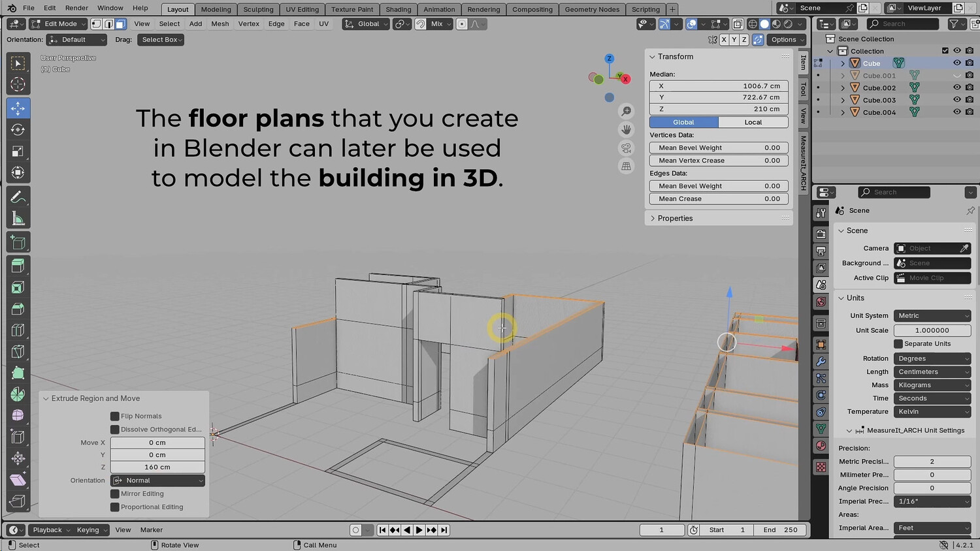Choose the Poly Build tool

[x=18, y=373]
